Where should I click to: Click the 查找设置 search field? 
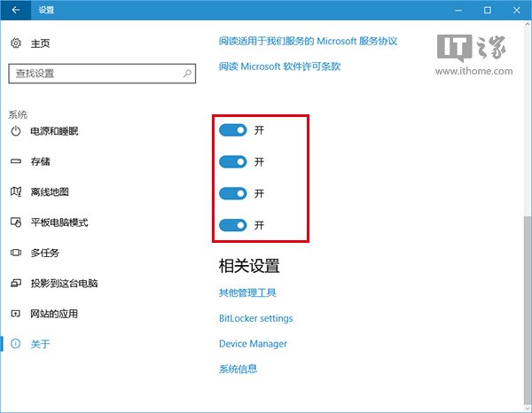(102, 74)
